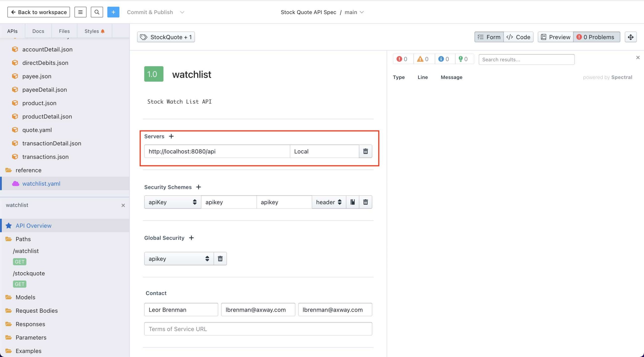The width and height of the screenshot is (644, 357).
Task: Add a security scheme with plus icon
Action: [198, 187]
